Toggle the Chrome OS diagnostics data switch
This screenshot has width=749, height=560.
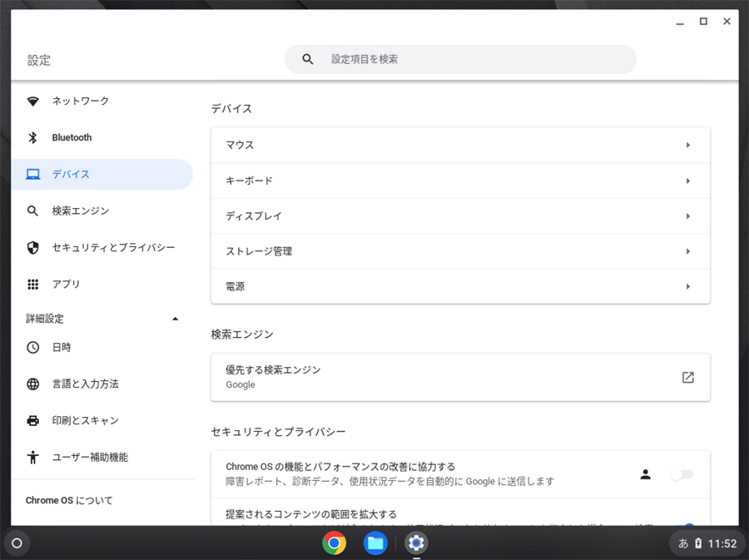(x=682, y=474)
